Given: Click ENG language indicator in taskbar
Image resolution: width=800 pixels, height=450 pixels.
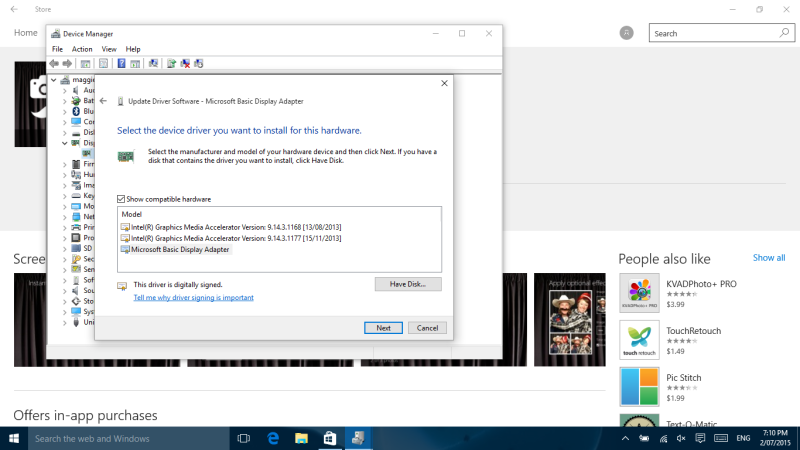Looking at the screenshot, I should (x=743, y=438).
